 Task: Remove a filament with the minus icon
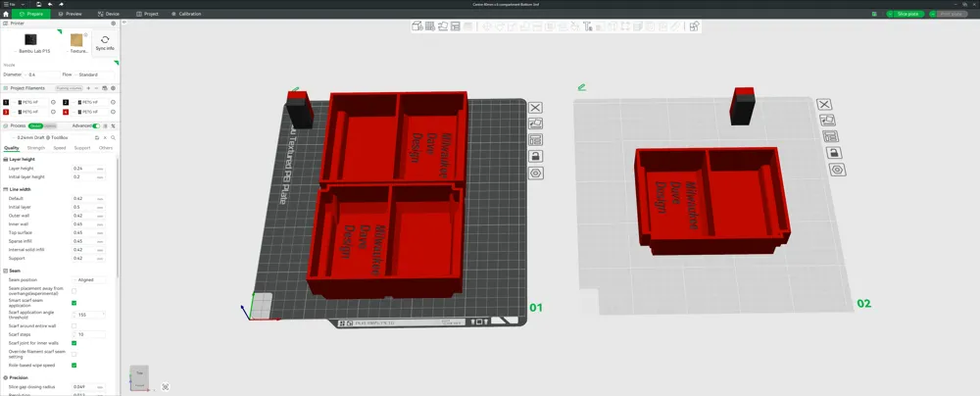(96, 88)
